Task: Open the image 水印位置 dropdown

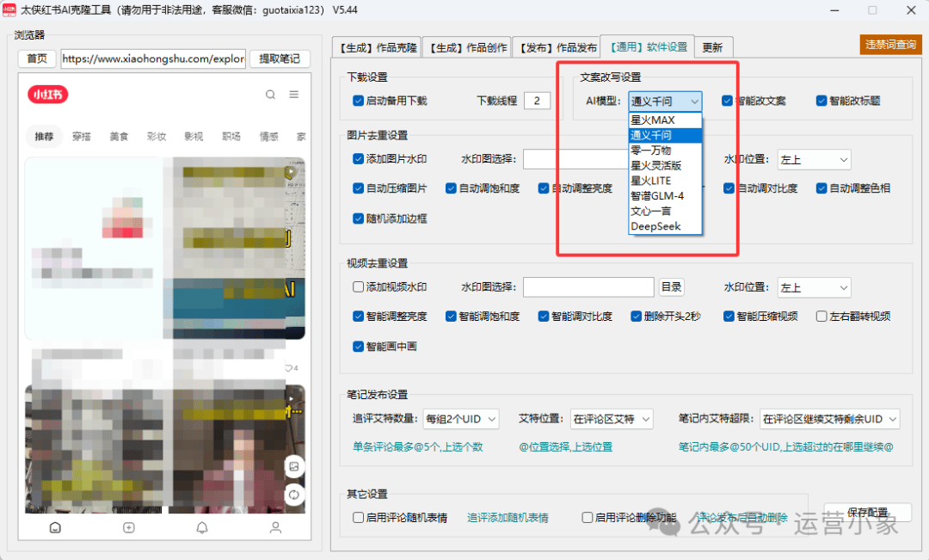Action: 814,159
